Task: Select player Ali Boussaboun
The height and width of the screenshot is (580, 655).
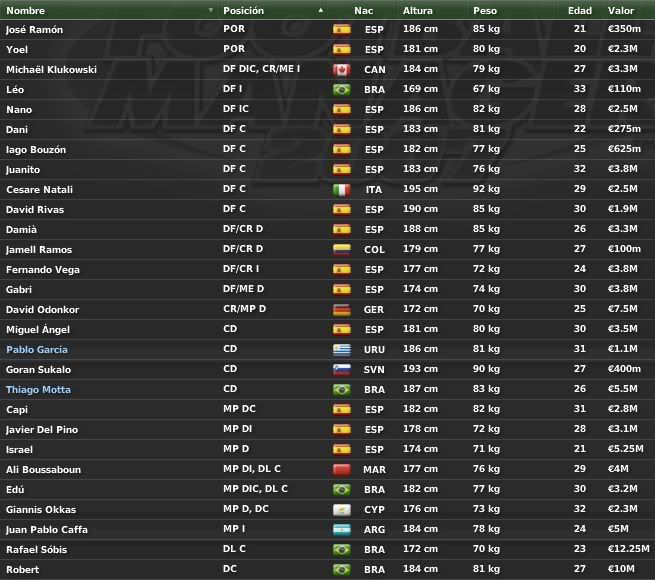Action: (x=43, y=470)
